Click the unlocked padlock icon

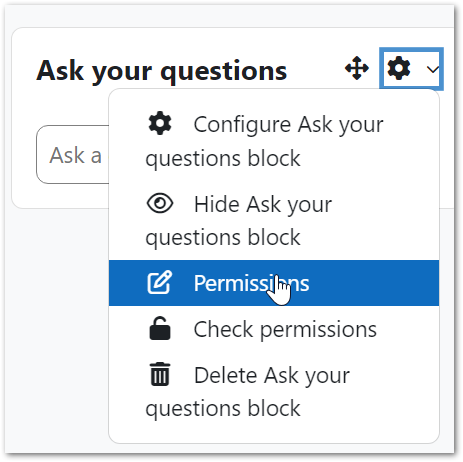tap(160, 328)
